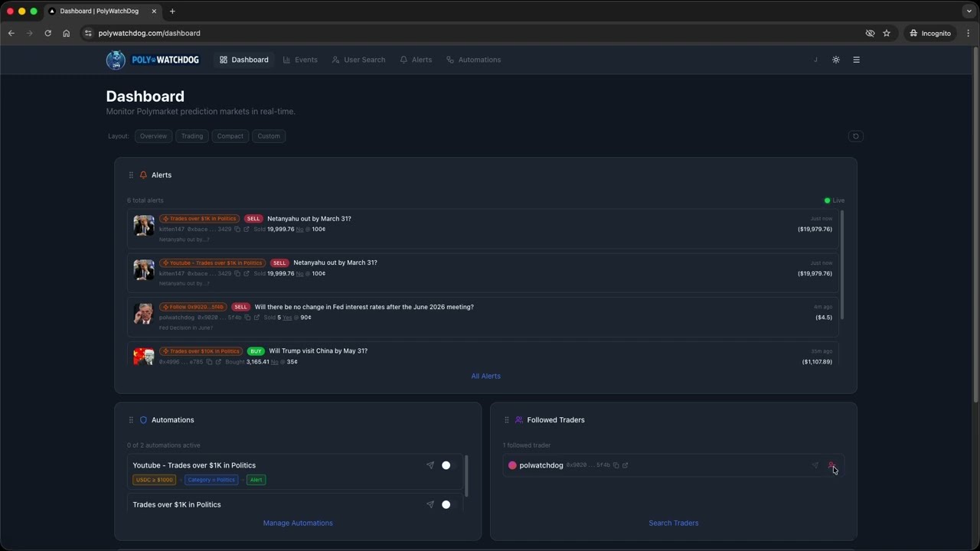Open Will Trump visit China alert title

click(318, 351)
